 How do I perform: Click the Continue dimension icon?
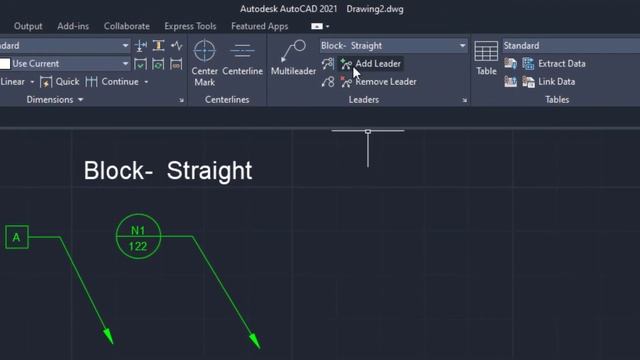[91, 82]
